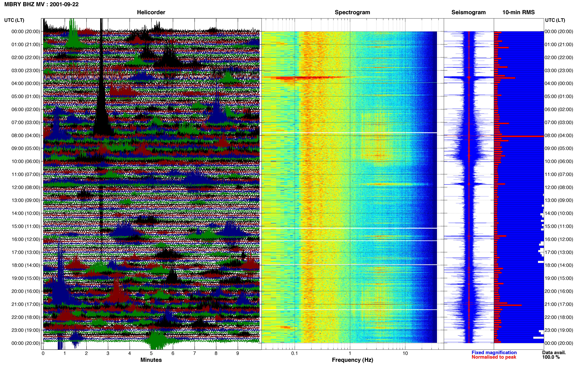Click the 'Helicorder' panel heading
588x368 pixels.
(151, 12)
